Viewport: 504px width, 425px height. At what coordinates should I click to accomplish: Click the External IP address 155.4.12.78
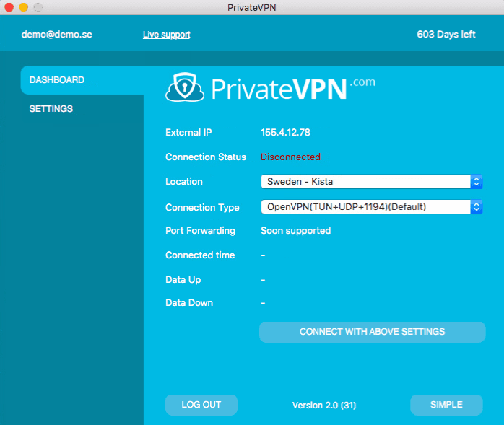pos(285,133)
